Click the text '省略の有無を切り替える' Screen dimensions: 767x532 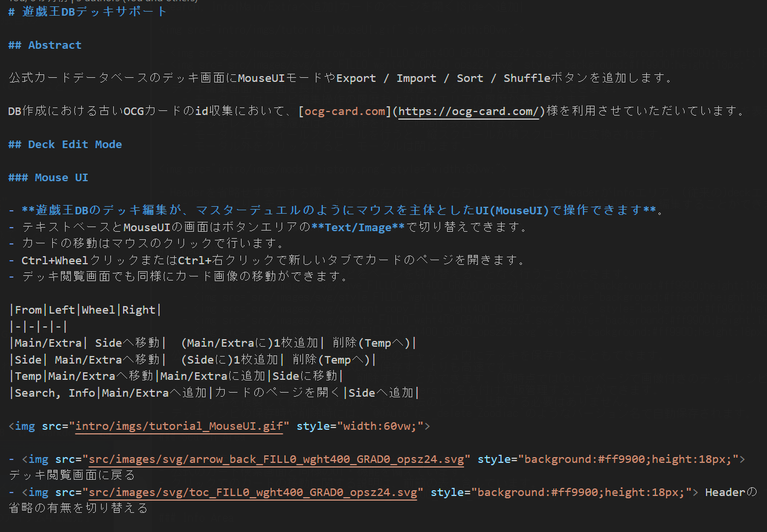[78, 508]
